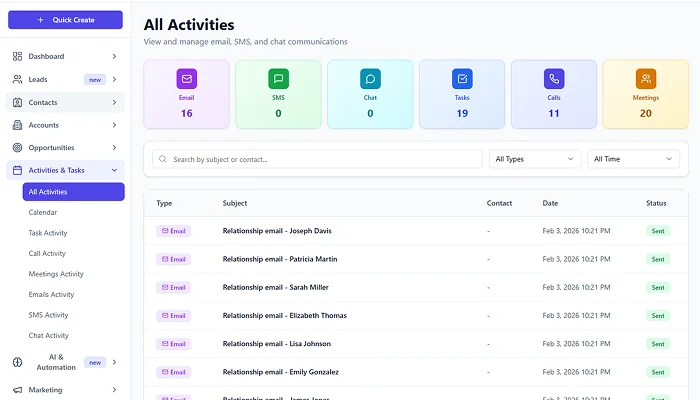Open Calendar in the sidebar
The height and width of the screenshot is (400, 700).
(43, 212)
